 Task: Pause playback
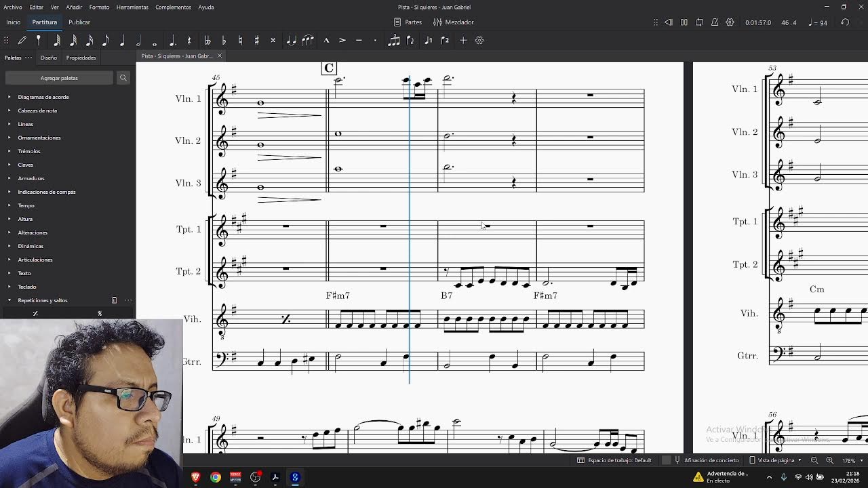pos(684,22)
